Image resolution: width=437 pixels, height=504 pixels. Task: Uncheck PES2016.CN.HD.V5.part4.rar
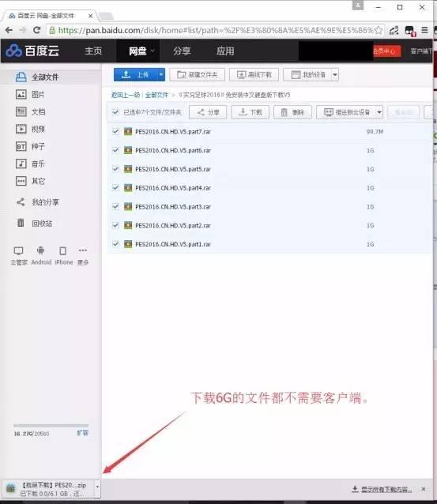[115, 187]
